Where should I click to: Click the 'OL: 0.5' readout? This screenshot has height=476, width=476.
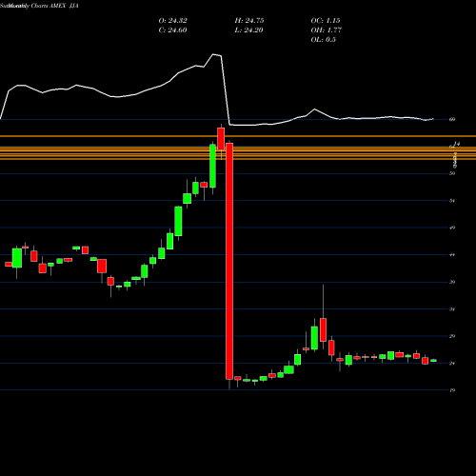click(x=323, y=40)
